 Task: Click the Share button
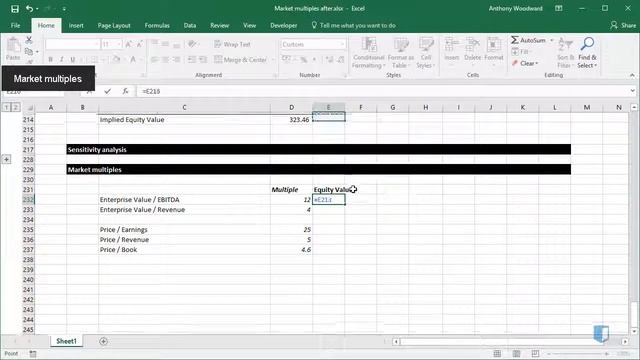coord(623,25)
